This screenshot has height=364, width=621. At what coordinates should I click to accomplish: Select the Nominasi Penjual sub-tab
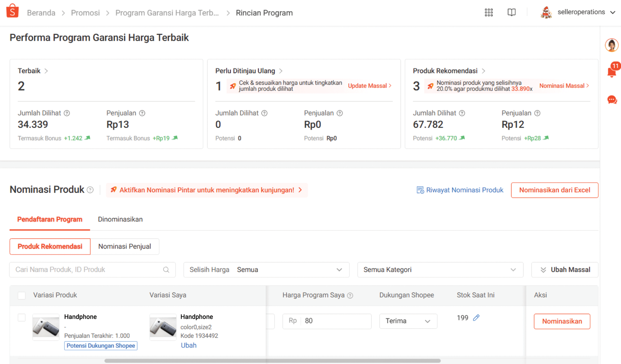pos(125,246)
